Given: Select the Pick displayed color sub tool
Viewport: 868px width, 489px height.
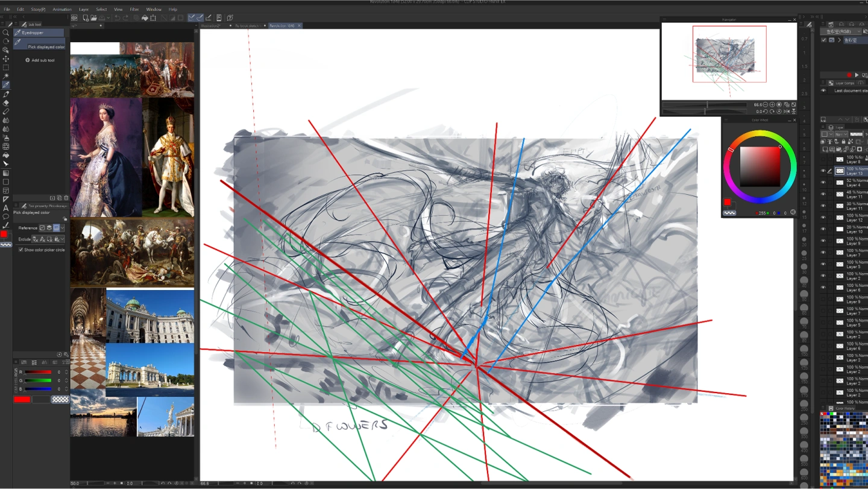Looking at the screenshot, I should pyautogui.click(x=39, y=43).
